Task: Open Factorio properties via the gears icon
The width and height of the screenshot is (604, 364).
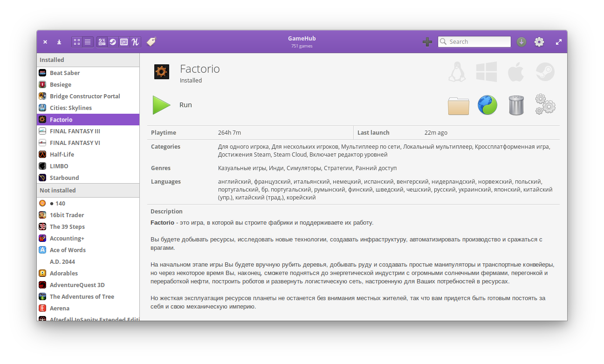Action: click(545, 105)
